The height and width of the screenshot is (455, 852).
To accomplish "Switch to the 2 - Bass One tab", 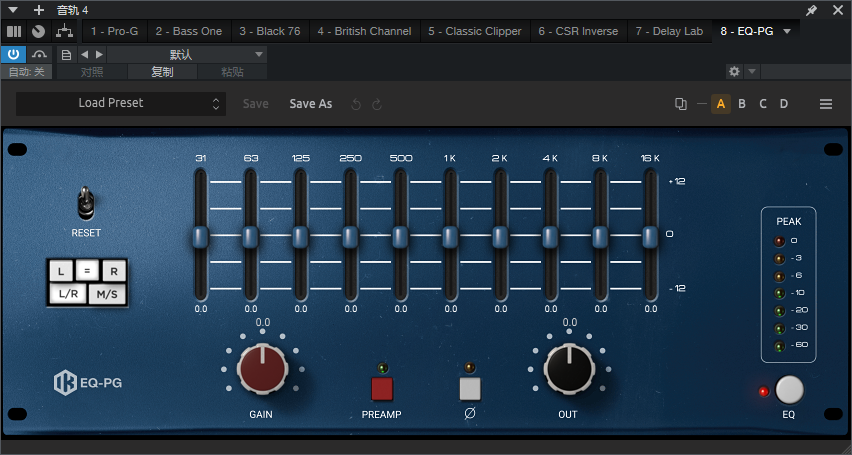I will (189, 32).
